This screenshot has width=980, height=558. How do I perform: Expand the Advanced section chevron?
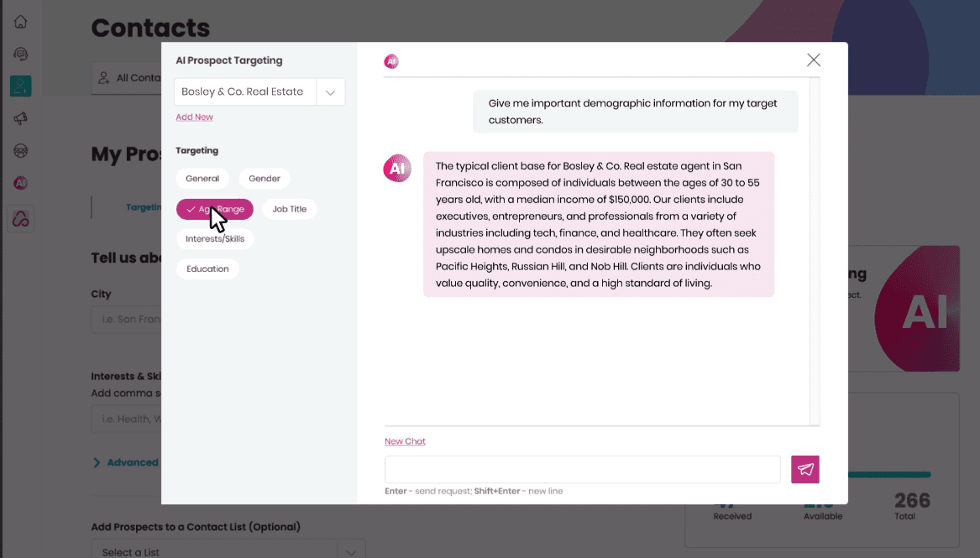tap(97, 462)
